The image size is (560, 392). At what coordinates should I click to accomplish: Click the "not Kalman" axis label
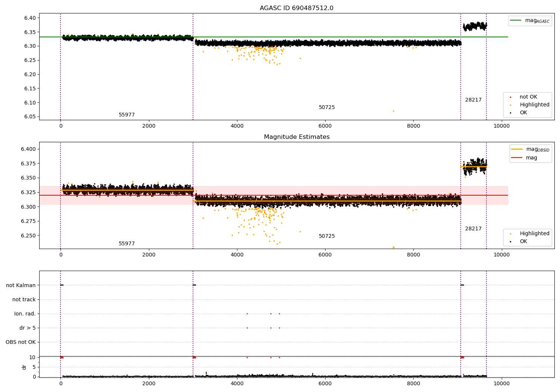pyautogui.click(x=21, y=285)
